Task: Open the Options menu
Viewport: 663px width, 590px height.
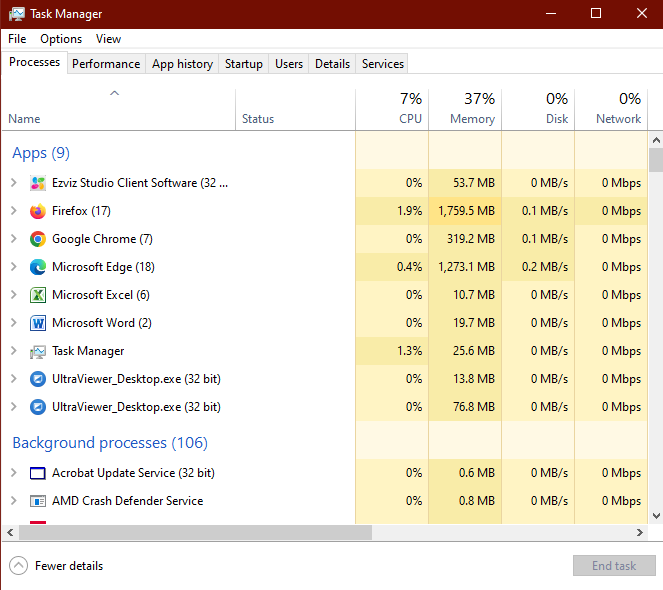Action: (61, 39)
